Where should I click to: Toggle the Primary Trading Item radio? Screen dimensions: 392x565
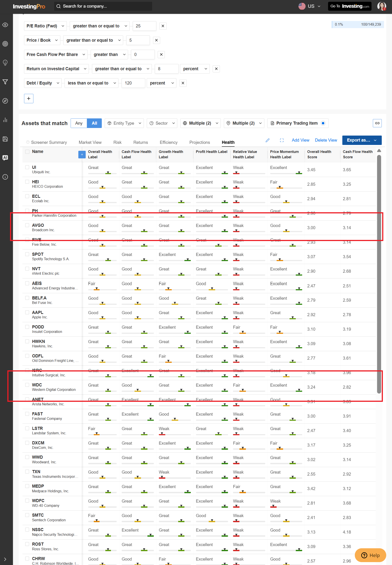323,123
